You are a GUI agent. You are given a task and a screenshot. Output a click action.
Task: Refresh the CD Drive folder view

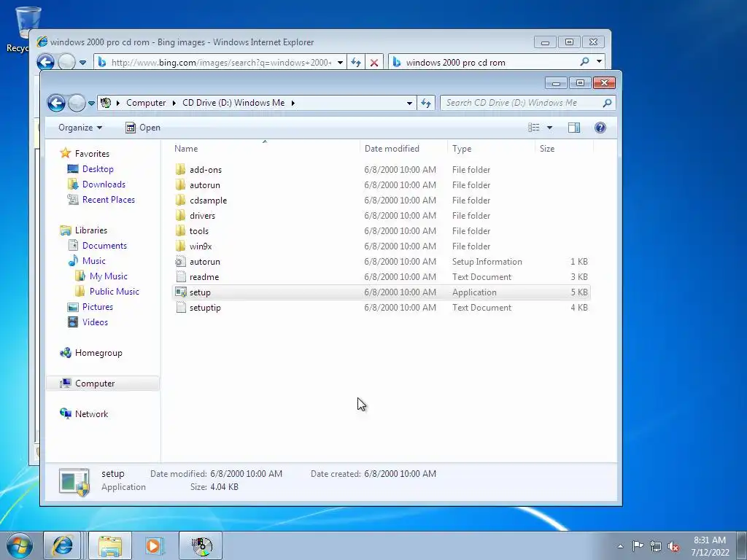[x=426, y=103]
